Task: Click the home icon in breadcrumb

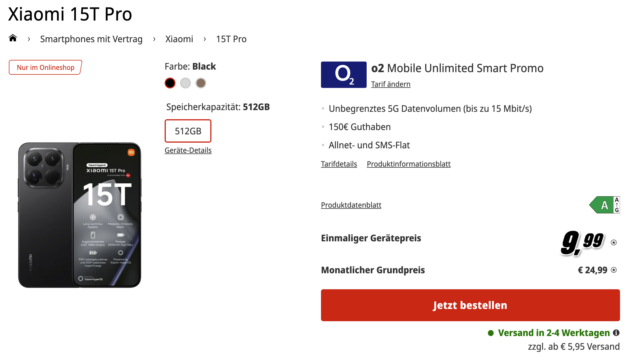Action: click(13, 38)
